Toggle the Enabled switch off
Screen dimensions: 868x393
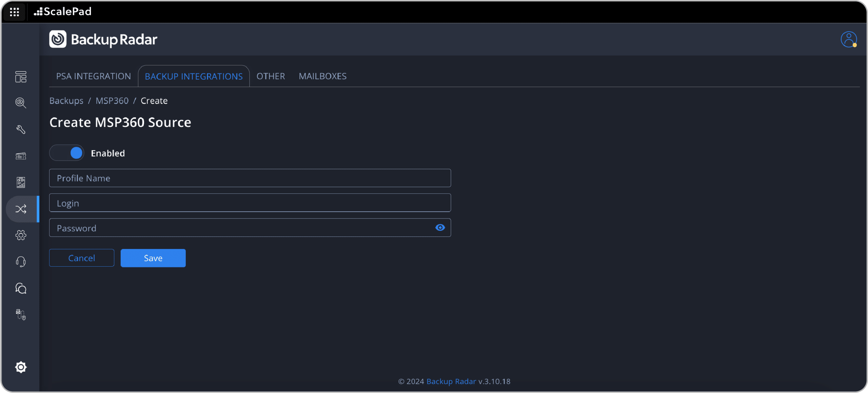[x=67, y=153]
